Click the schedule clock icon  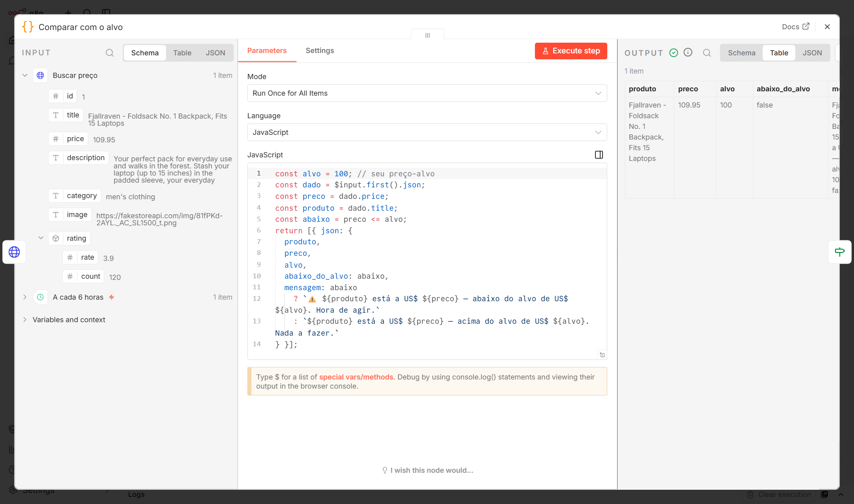[40, 297]
